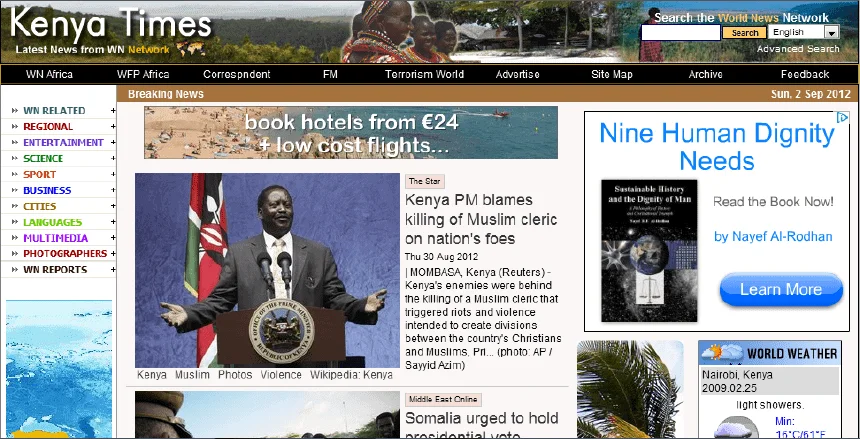Click the double-arrow icon beside SCIENCE

coord(14,159)
